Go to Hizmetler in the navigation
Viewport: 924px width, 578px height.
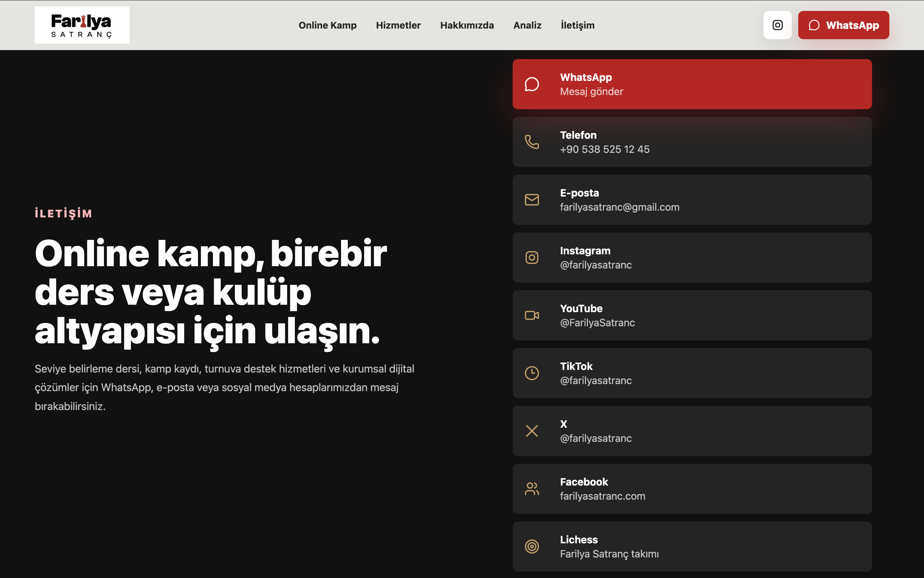[x=398, y=25]
